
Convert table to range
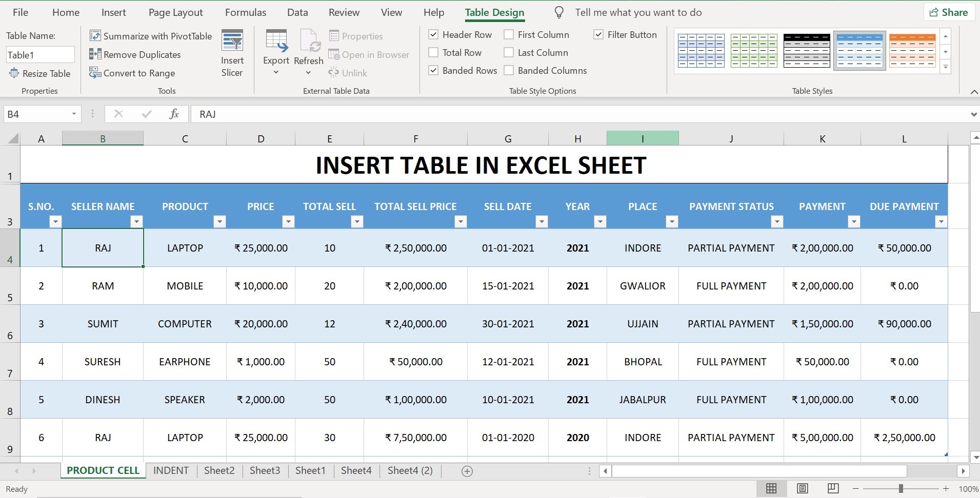click(132, 73)
